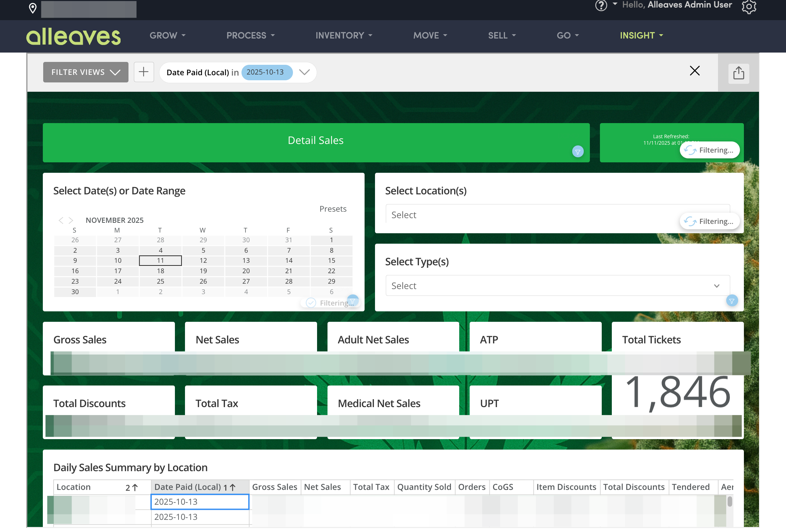Click filter icon under Select Type(s)
Image resolution: width=786 pixels, height=532 pixels.
tap(732, 301)
